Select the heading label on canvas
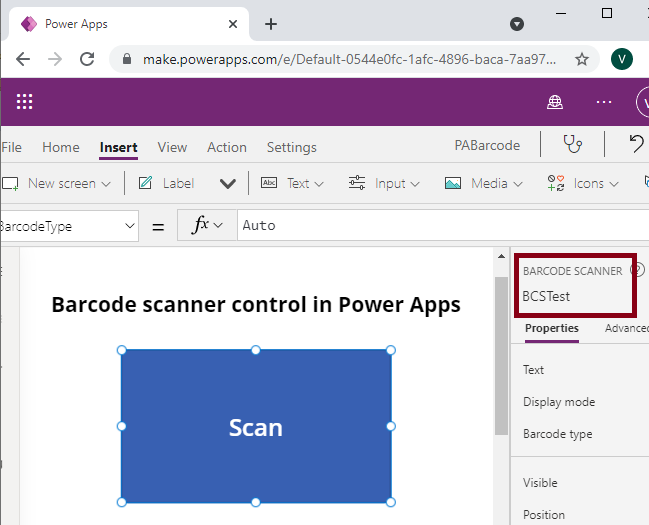The height and width of the screenshot is (525, 649). pyautogui.click(x=256, y=305)
